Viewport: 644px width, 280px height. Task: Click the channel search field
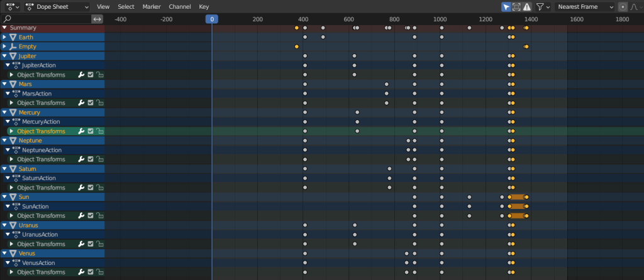[x=47, y=19]
